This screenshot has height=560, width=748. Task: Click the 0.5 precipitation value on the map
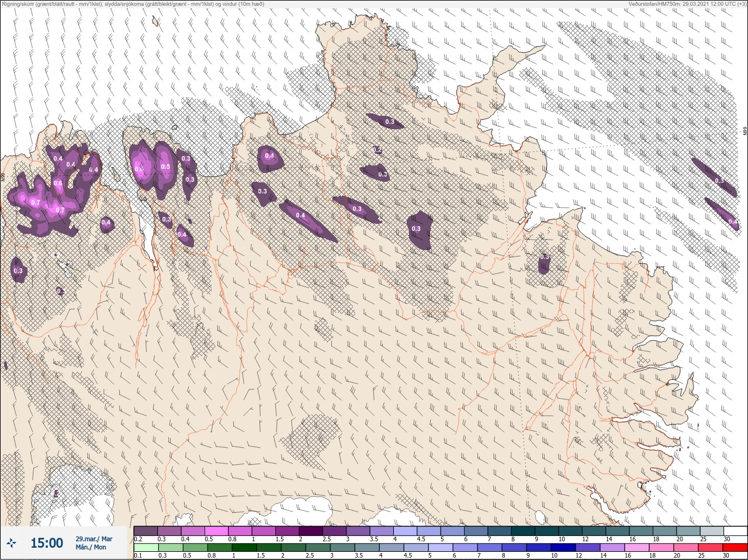[165, 167]
